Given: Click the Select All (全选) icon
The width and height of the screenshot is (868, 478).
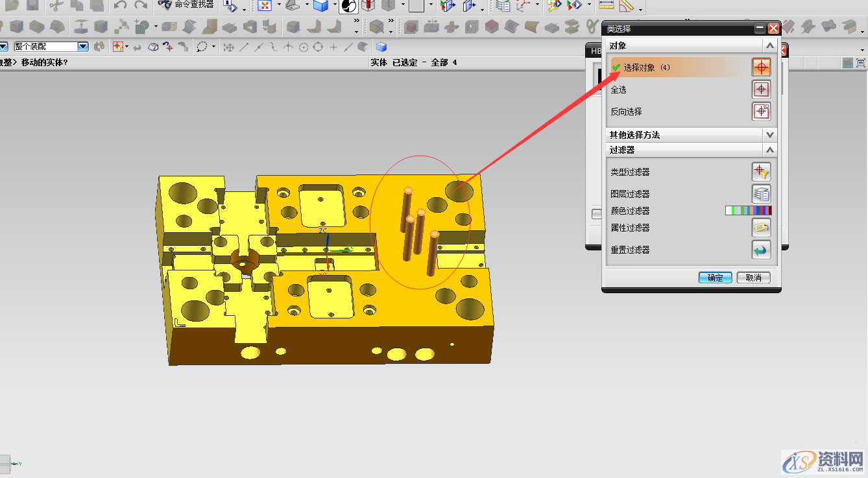Looking at the screenshot, I should tap(761, 90).
